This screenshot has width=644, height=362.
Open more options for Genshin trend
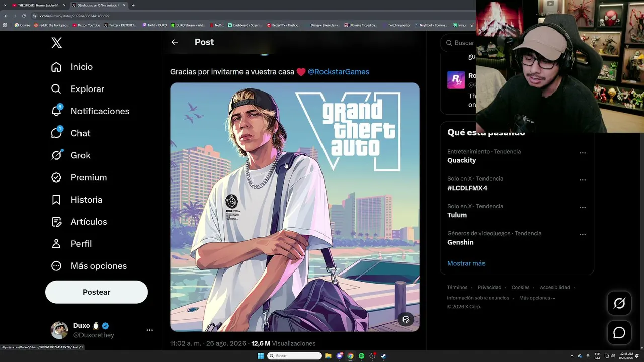(x=583, y=234)
